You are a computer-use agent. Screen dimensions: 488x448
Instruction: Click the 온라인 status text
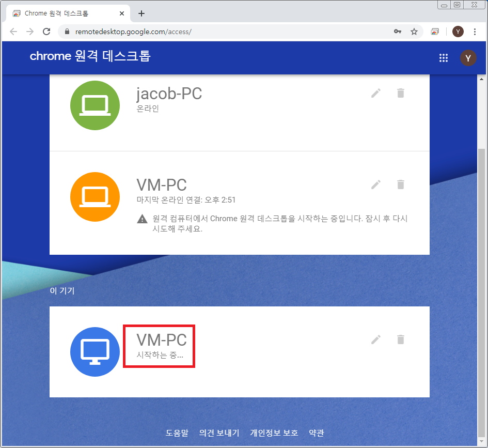148,109
